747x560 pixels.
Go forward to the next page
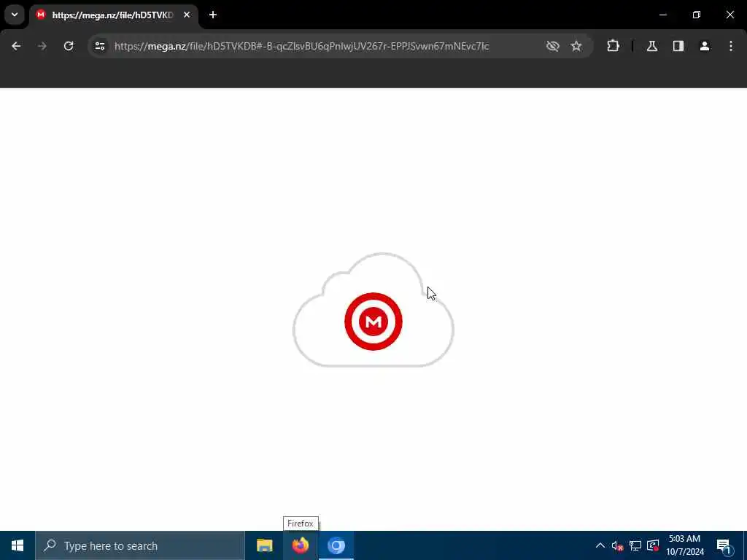point(42,46)
